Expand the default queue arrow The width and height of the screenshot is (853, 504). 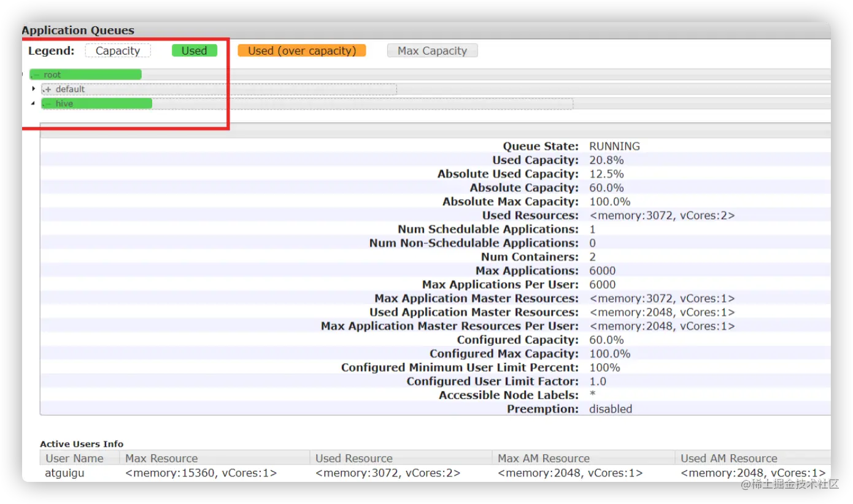tap(34, 89)
